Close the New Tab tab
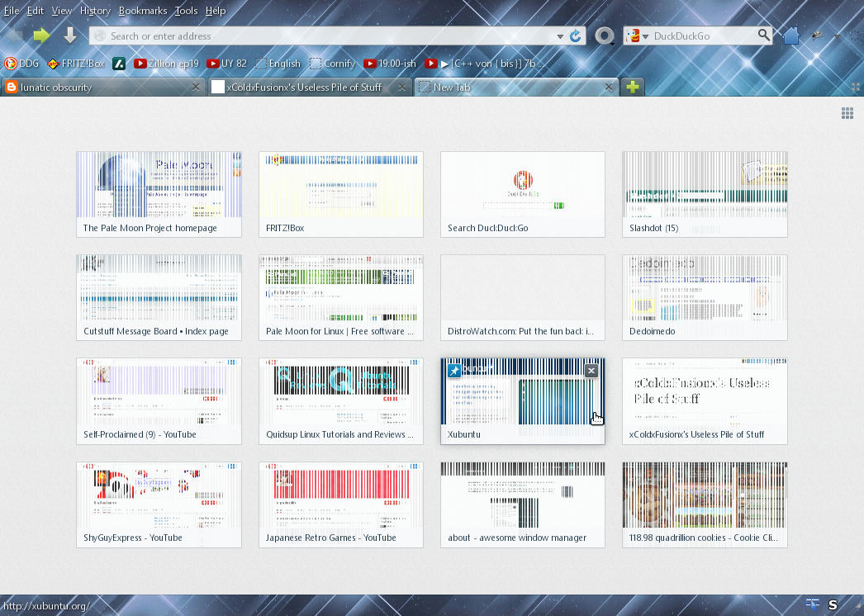 pyautogui.click(x=608, y=87)
